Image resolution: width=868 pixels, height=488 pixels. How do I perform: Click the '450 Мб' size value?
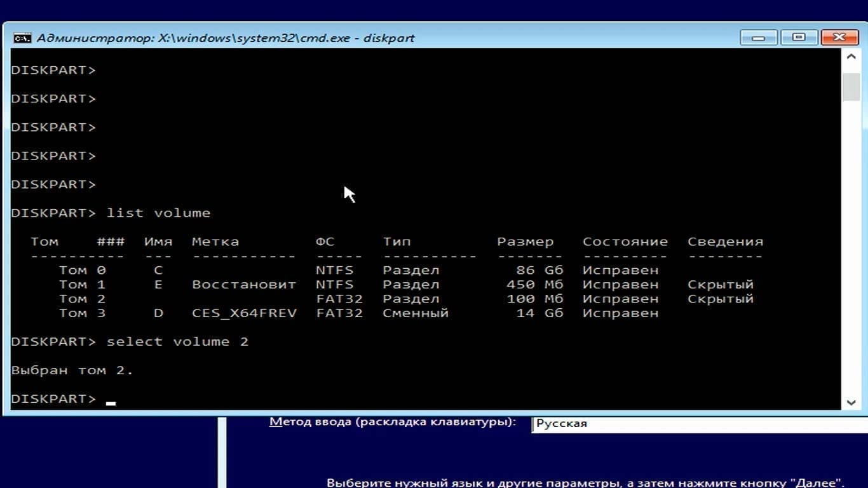534,285
